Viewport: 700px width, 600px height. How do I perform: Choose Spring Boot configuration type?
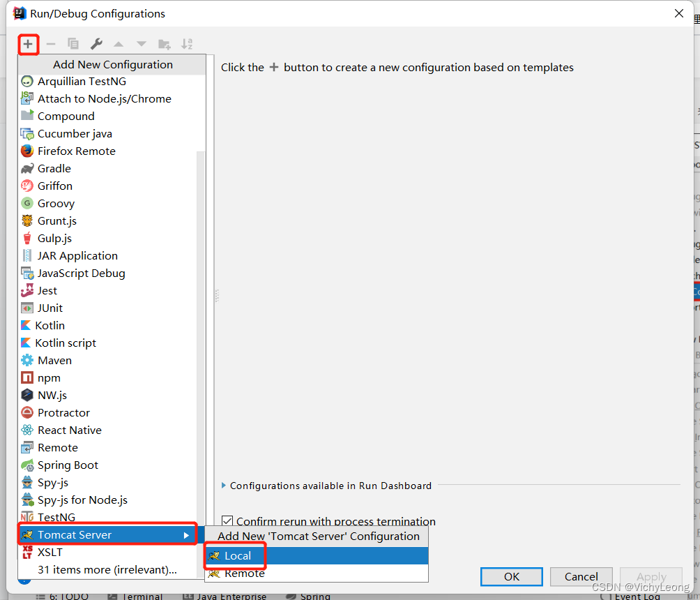pyautogui.click(x=107, y=465)
